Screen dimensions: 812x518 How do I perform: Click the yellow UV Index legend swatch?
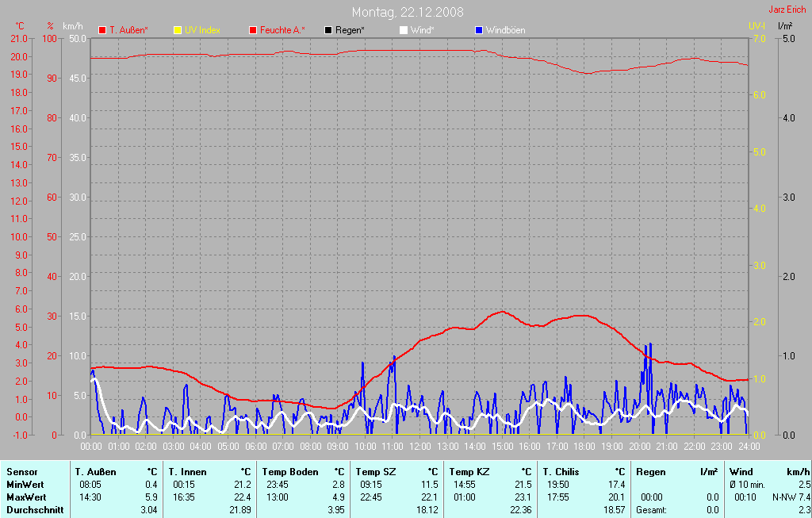(x=178, y=30)
